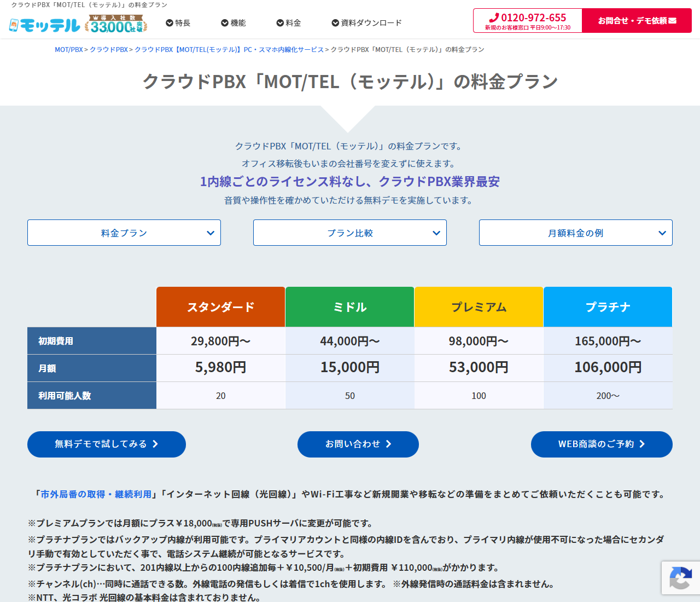Viewport: 700px width, 602px height.
Task: Click the 15,000円 monthly price cell
Action: click(x=350, y=368)
